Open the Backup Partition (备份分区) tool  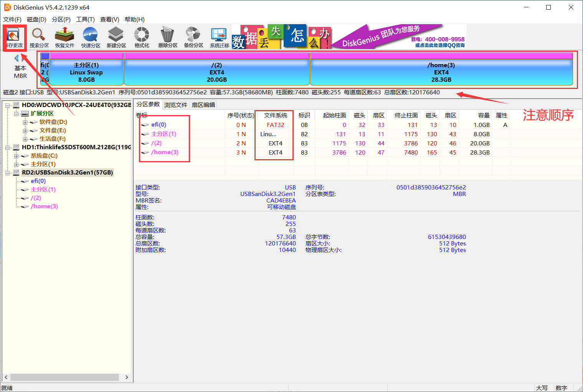(193, 37)
